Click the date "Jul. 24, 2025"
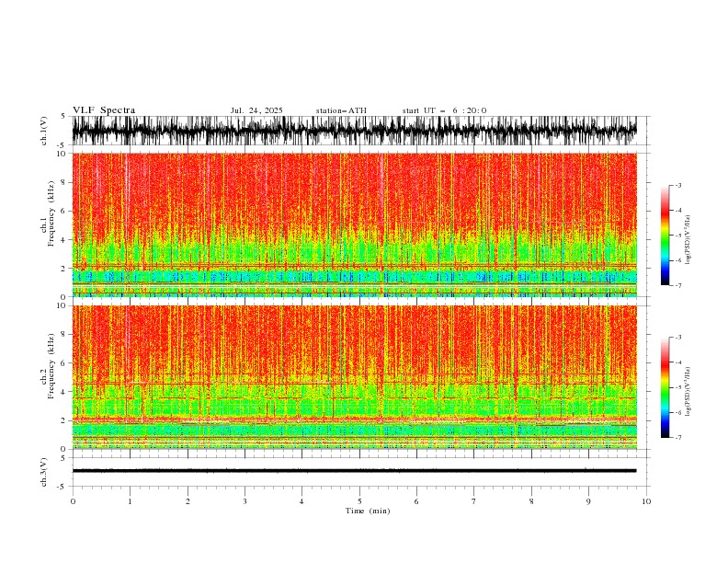The height and width of the screenshot is (563, 728). pos(256,110)
